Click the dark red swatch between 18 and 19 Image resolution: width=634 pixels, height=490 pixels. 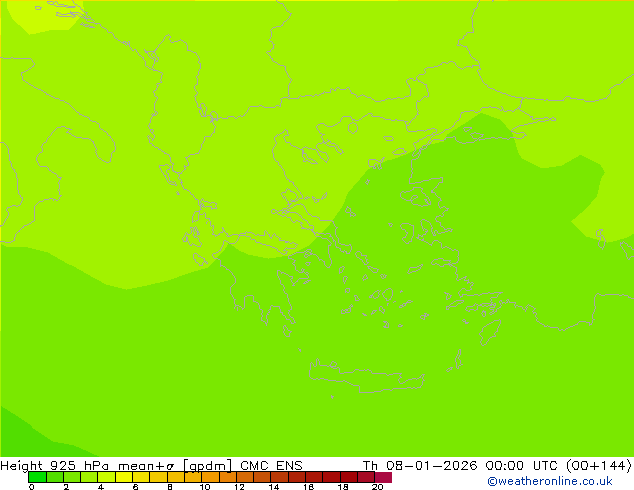point(349,477)
